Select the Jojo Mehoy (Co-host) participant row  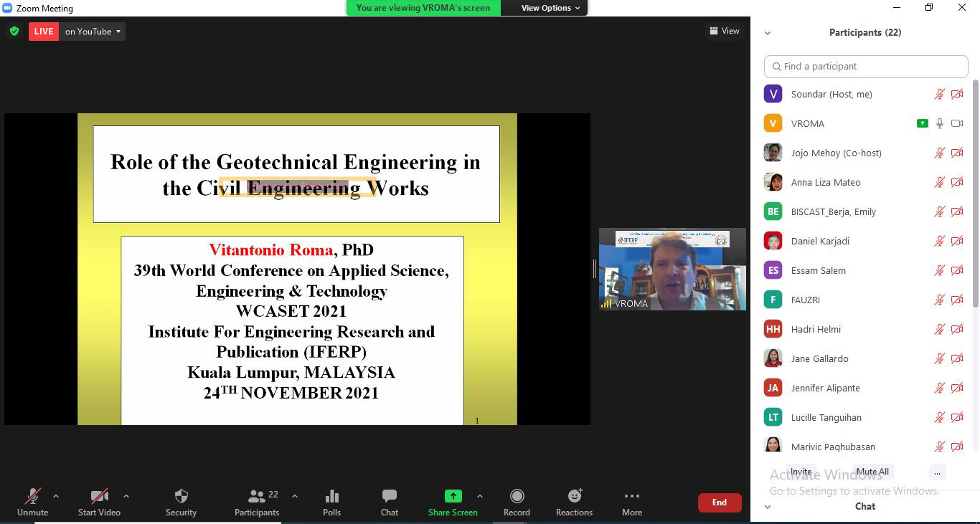pos(864,153)
